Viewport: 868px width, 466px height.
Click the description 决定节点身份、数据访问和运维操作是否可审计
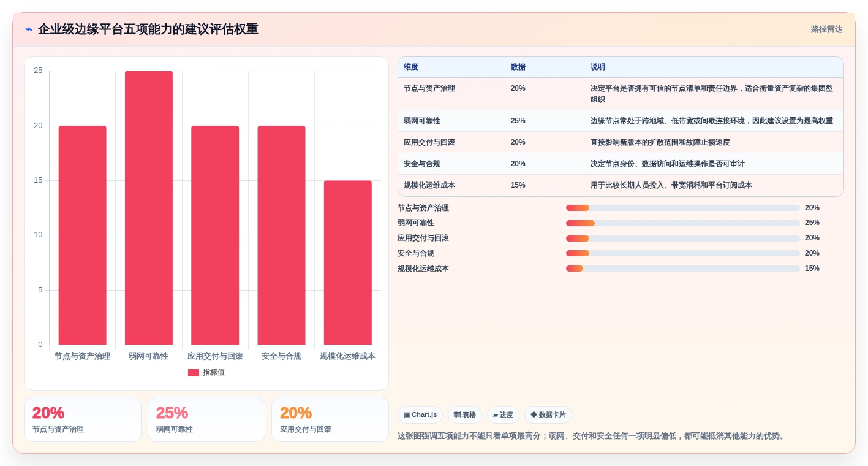668,164
